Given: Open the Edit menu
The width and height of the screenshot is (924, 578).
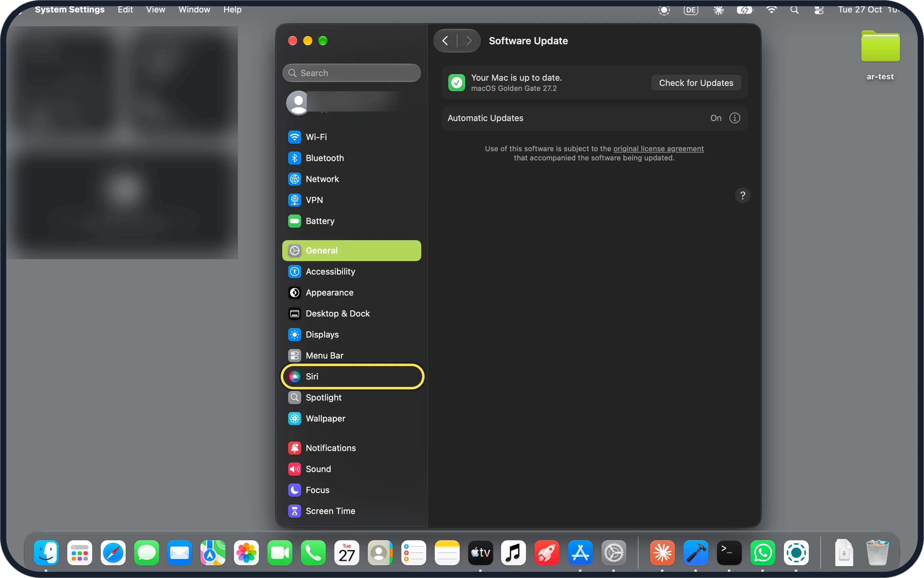Looking at the screenshot, I should tap(125, 10).
